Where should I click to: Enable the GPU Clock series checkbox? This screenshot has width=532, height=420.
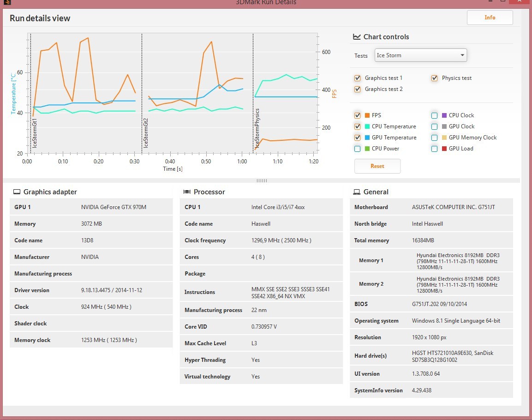434,126
